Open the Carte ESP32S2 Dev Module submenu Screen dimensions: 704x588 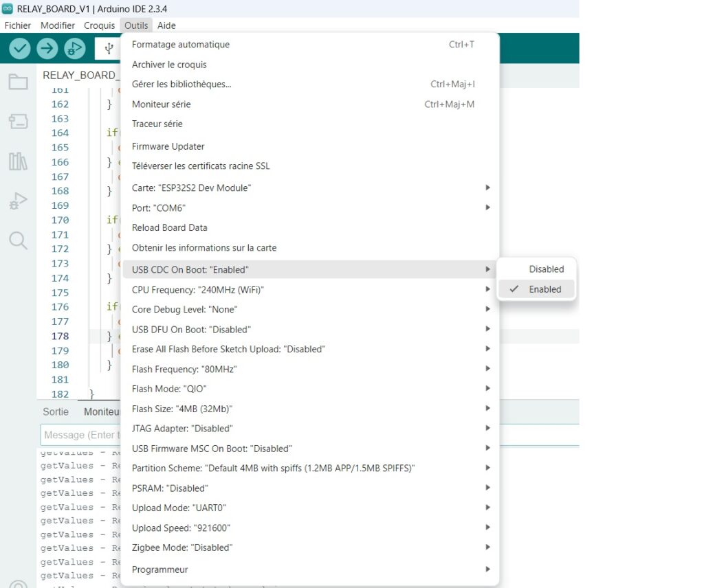point(309,188)
